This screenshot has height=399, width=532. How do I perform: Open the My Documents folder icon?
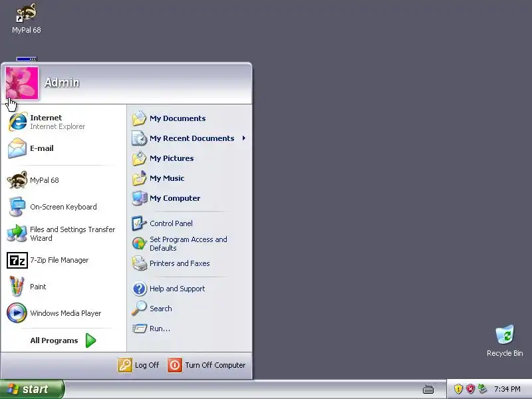click(139, 118)
